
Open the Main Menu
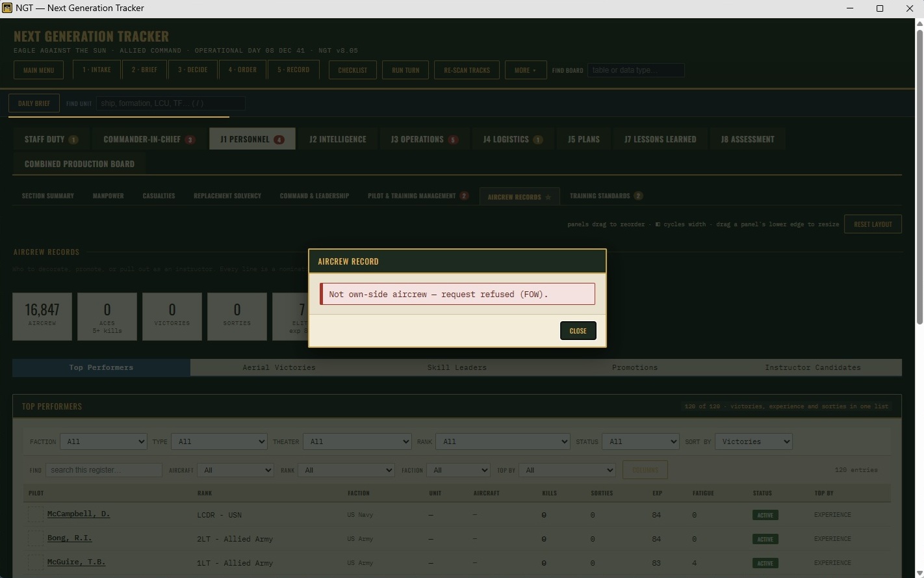39,70
